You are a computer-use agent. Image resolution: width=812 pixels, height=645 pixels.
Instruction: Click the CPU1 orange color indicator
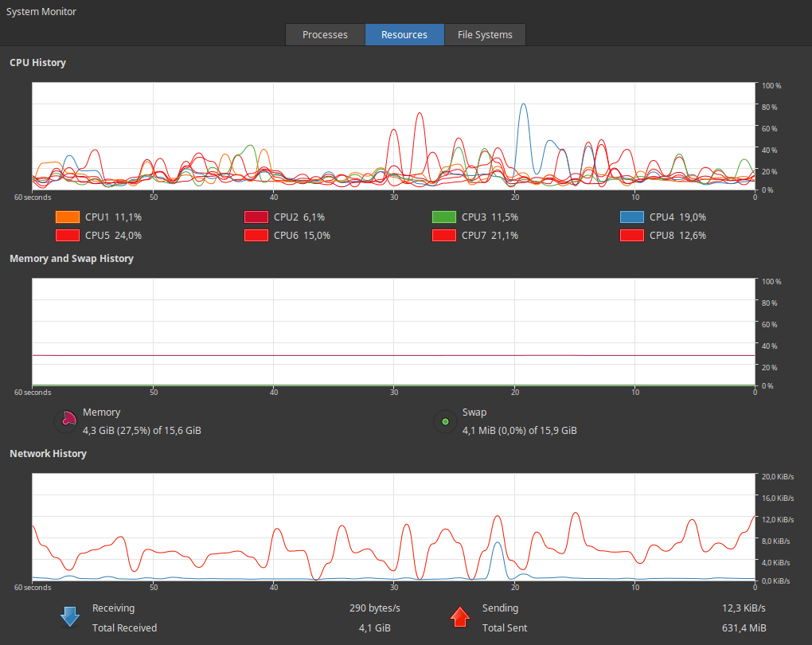[x=67, y=217]
